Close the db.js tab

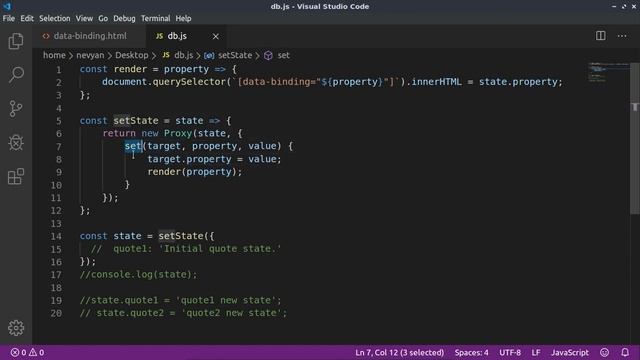[216, 36]
